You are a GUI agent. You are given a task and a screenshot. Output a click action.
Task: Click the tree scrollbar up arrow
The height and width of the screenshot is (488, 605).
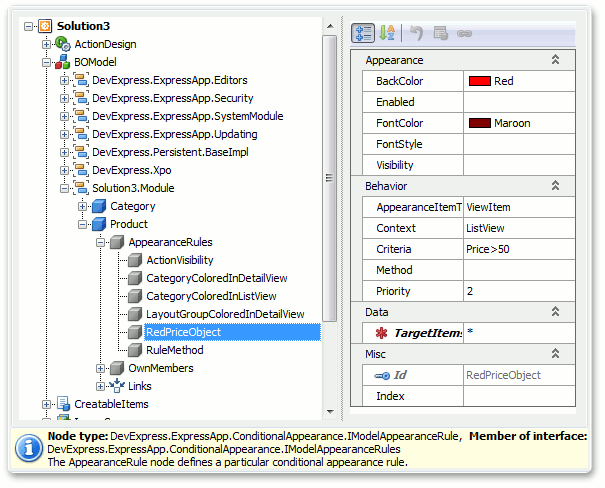[330, 26]
